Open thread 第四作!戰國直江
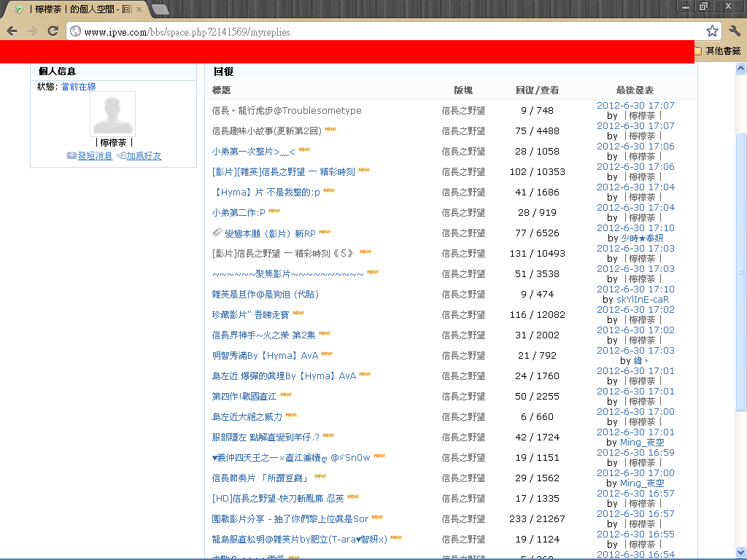The width and height of the screenshot is (747, 560). coord(244,397)
